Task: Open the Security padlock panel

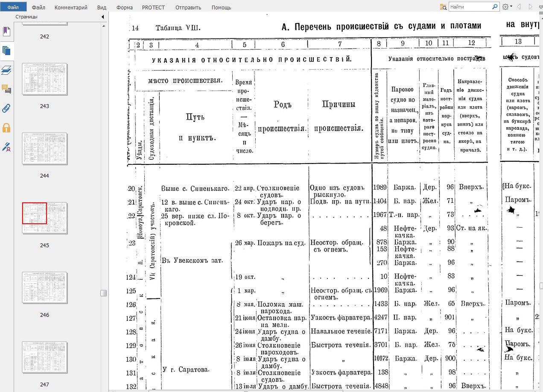Action: pyautogui.click(x=6, y=128)
